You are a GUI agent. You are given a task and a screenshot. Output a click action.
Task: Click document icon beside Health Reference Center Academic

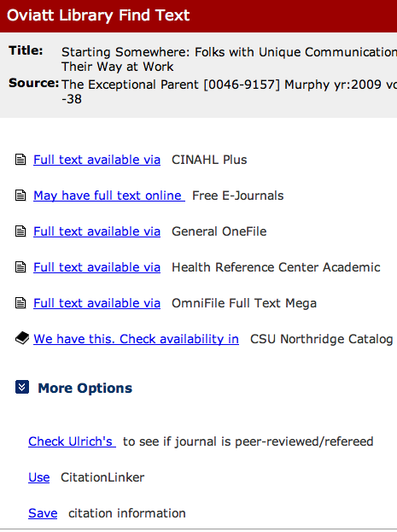point(20,267)
